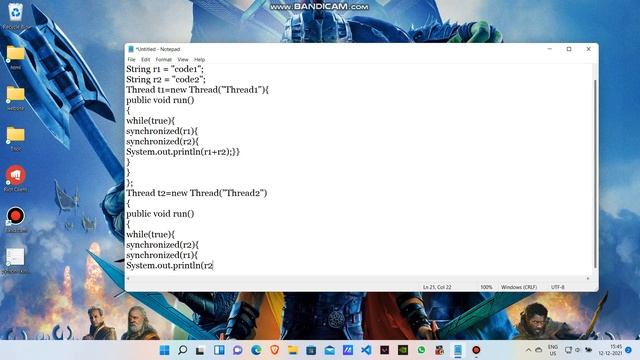640x360 pixels.
Task: Open taskbar Search magnifier
Action: [182, 350]
